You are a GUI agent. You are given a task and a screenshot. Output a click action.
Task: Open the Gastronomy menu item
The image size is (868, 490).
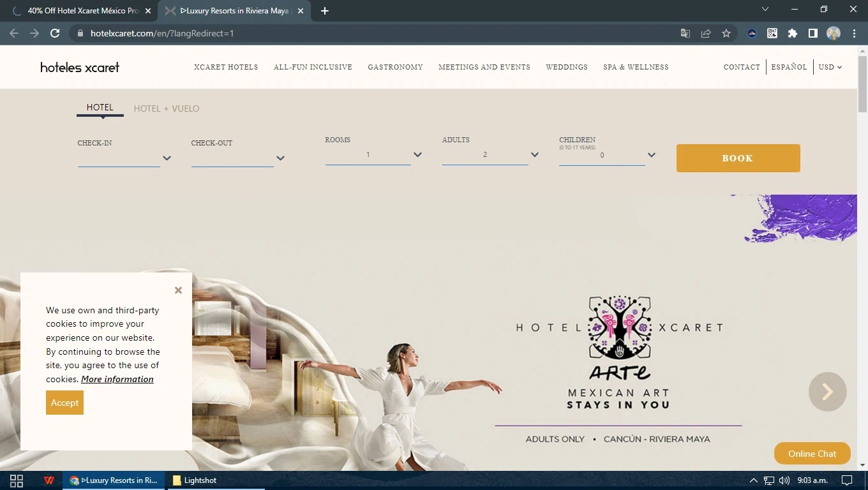point(395,67)
